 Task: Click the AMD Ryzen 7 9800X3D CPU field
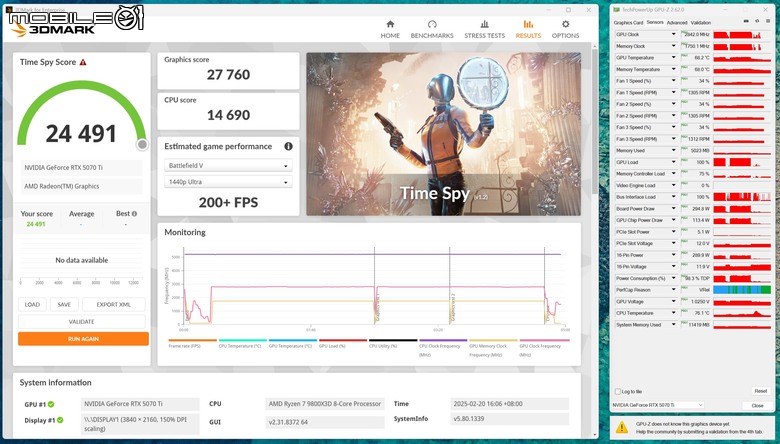tap(325, 404)
